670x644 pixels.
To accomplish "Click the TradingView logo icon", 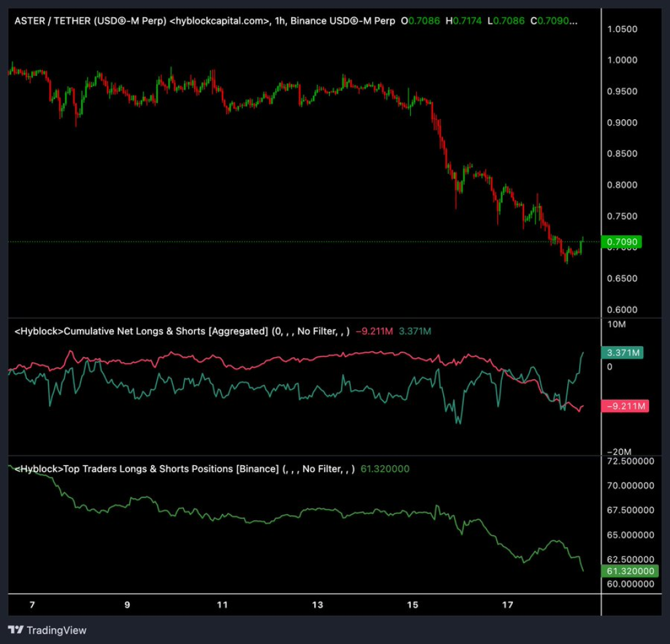I will pyautogui.click(x=16, y=630).
